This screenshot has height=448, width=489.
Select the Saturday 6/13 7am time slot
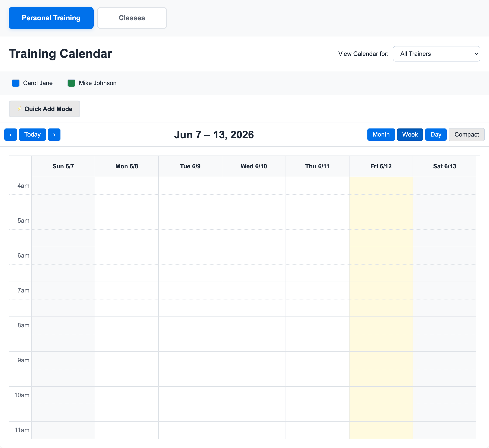pos(445,291)
